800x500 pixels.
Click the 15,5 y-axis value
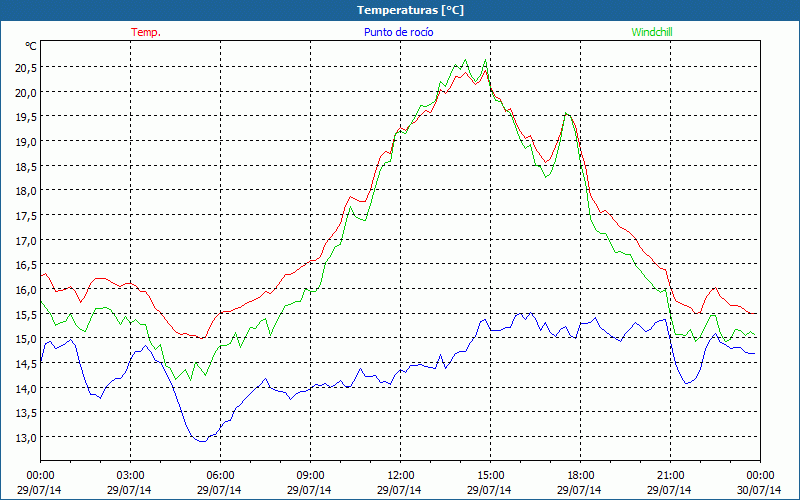pyautogui.click(x=25, y=314)
